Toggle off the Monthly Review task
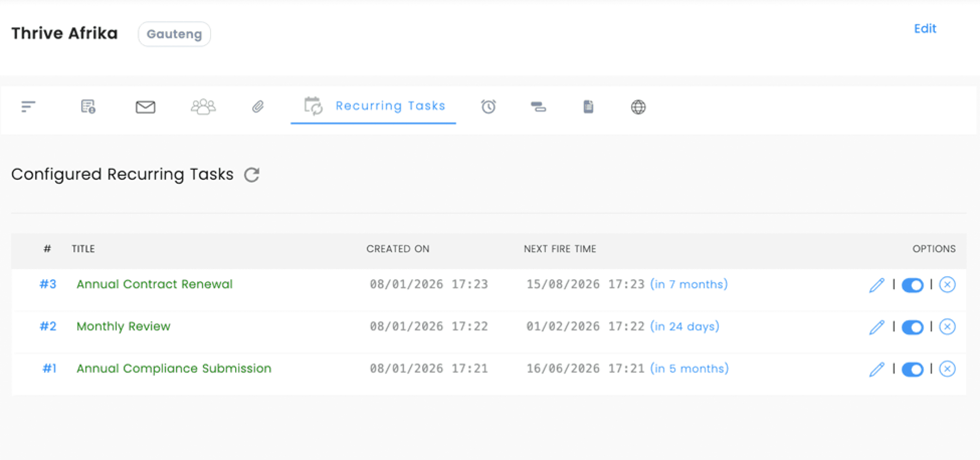This screenshot has height=460, width=980. pyautogui.click(x=912, y=327)
